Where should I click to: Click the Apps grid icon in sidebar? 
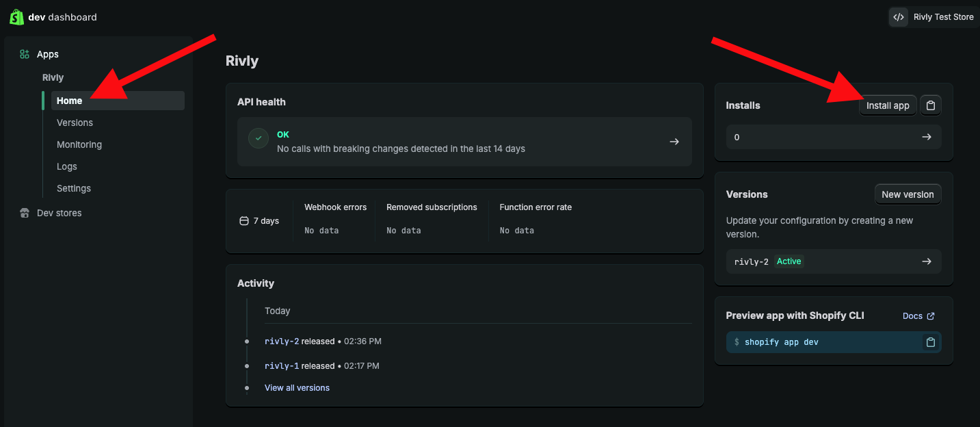tap(25, 54)
